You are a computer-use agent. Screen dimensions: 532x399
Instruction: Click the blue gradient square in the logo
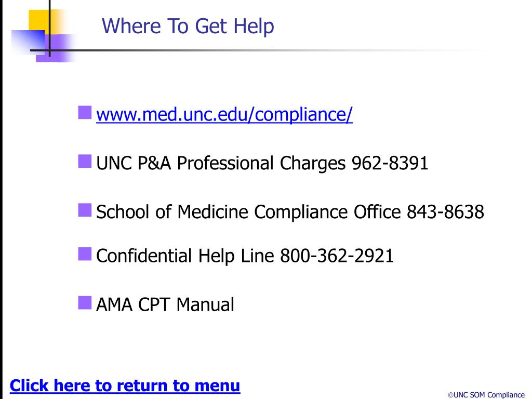tap(28, 41)
